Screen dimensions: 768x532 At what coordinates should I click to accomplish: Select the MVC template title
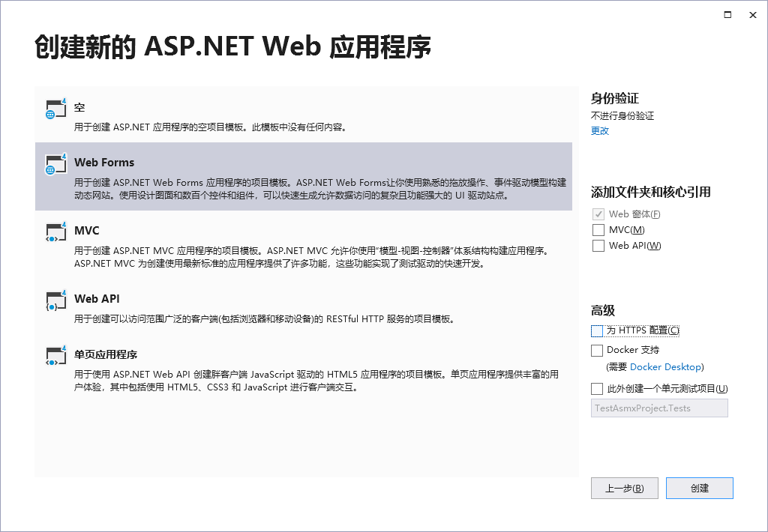point(87,231)
